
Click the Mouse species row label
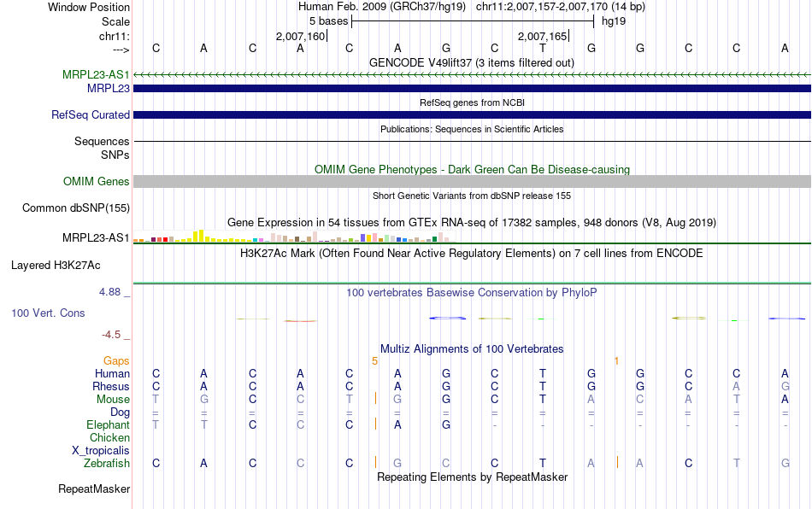tap(113, 400)
